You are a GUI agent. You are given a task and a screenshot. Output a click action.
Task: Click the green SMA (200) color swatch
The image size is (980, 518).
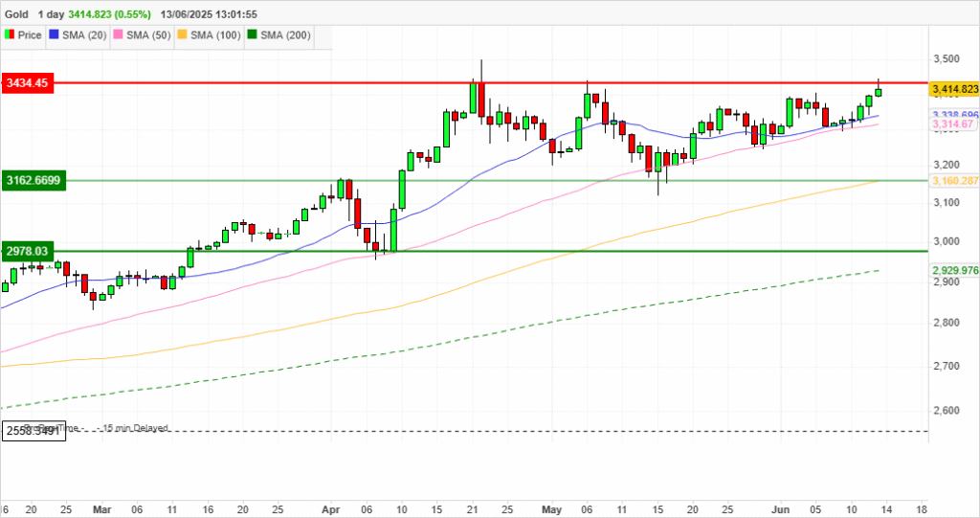tap(253, 35)
